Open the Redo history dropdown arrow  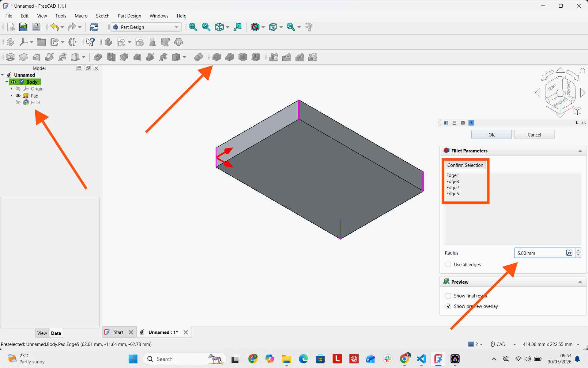pyautogui.click(x=80, y=27)
